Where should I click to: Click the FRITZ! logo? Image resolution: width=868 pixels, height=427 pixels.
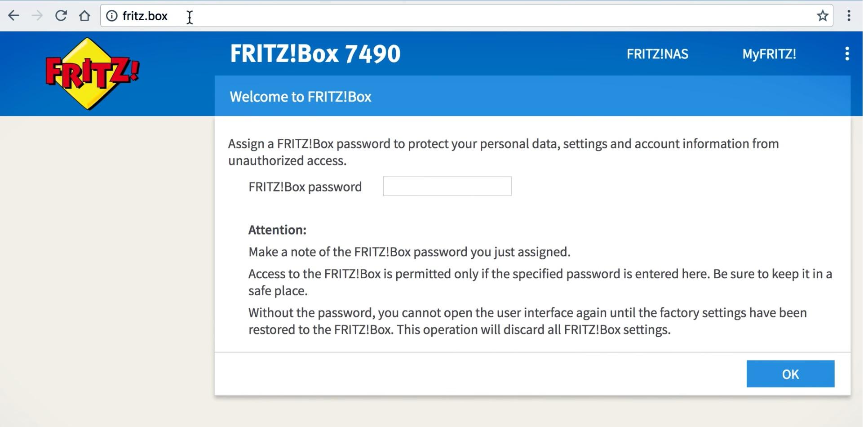click(x=92, y=73)
